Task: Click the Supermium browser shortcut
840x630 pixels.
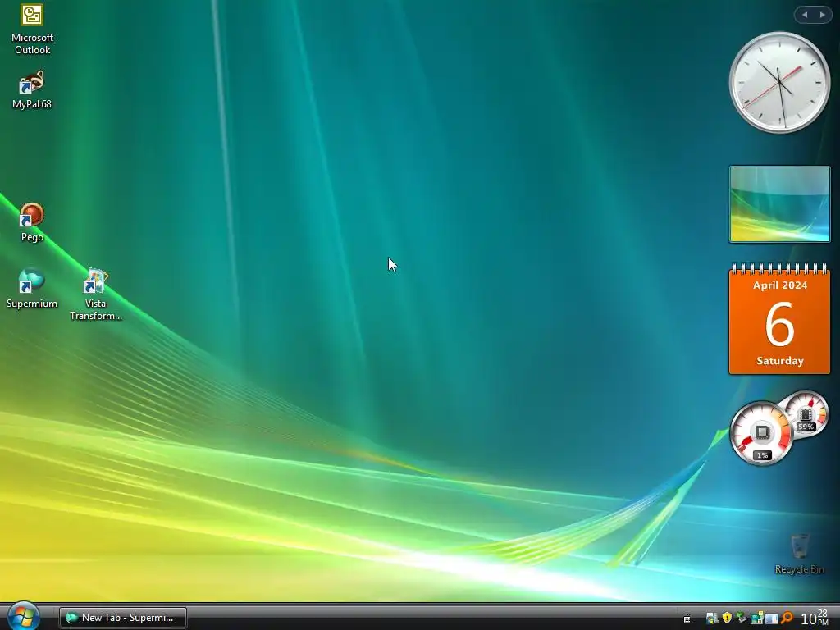Action: pyautogui.click(x=32, y=290)
